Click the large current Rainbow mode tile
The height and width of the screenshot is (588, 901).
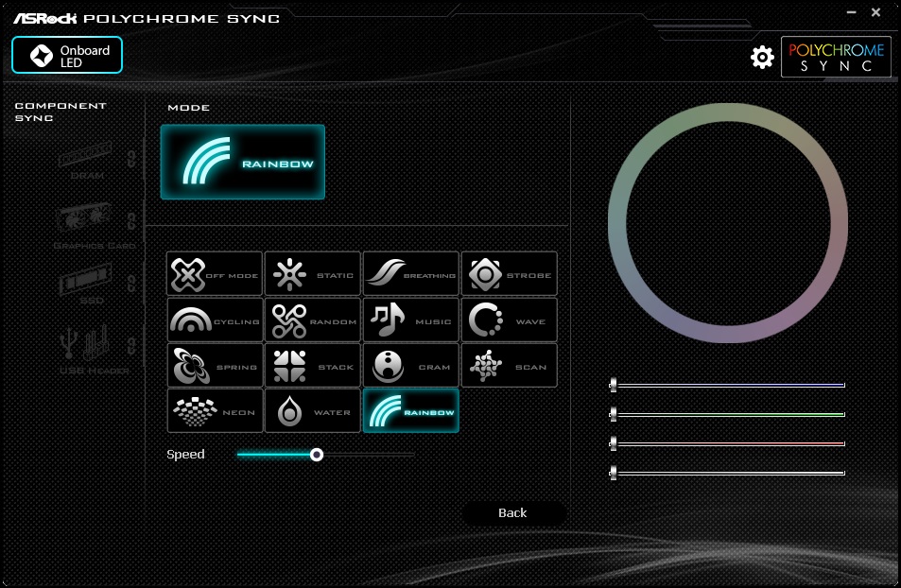[242, 162]
